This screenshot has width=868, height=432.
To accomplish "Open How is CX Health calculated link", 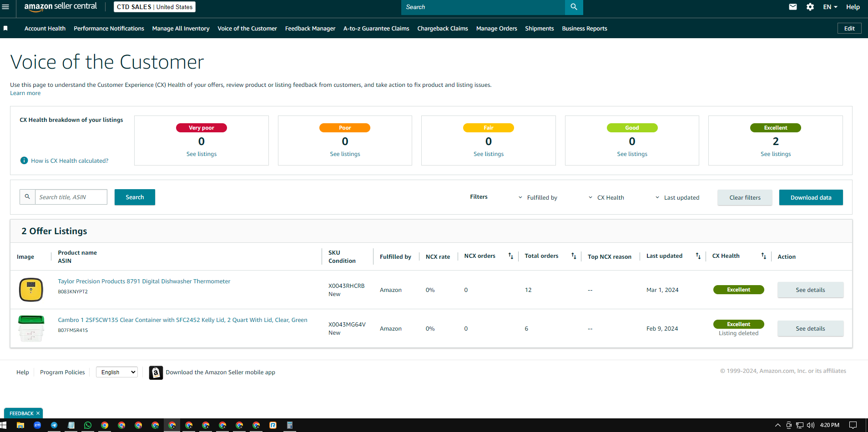I will (x=70, y=161).
